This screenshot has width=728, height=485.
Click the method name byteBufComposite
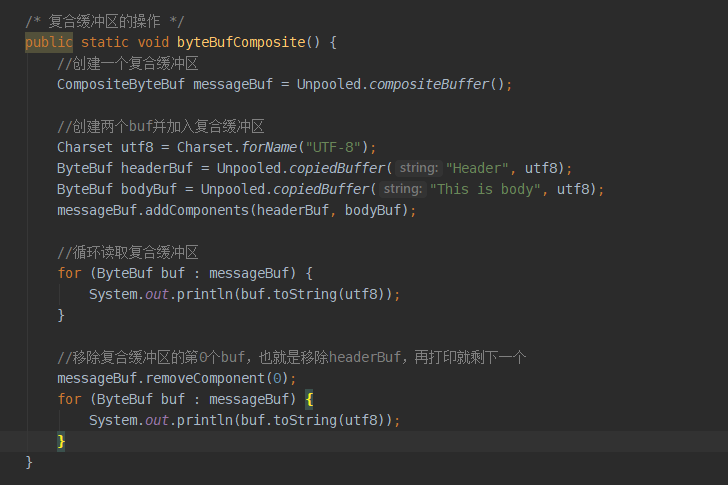(x=241, y=42)
